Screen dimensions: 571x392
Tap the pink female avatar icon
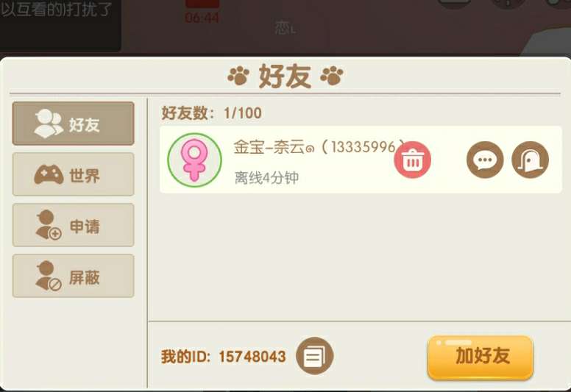(x=194, y=160)
